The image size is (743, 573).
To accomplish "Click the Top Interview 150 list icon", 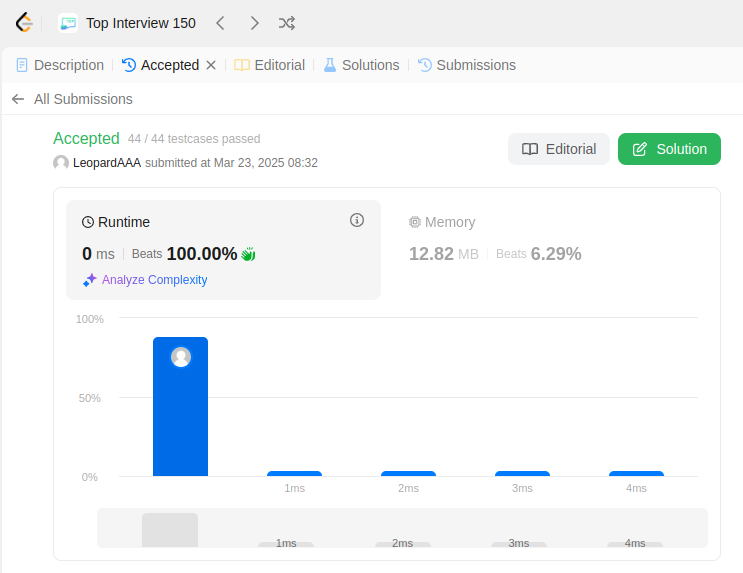I will pyautogui.click(x=68, y=23).
